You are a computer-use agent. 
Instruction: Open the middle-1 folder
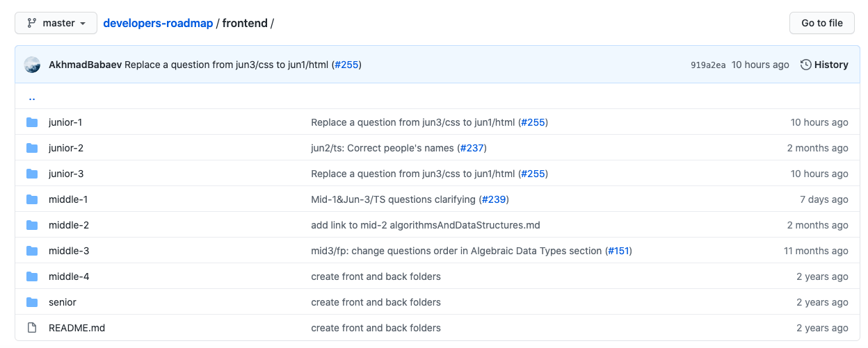tap(68, 199)
